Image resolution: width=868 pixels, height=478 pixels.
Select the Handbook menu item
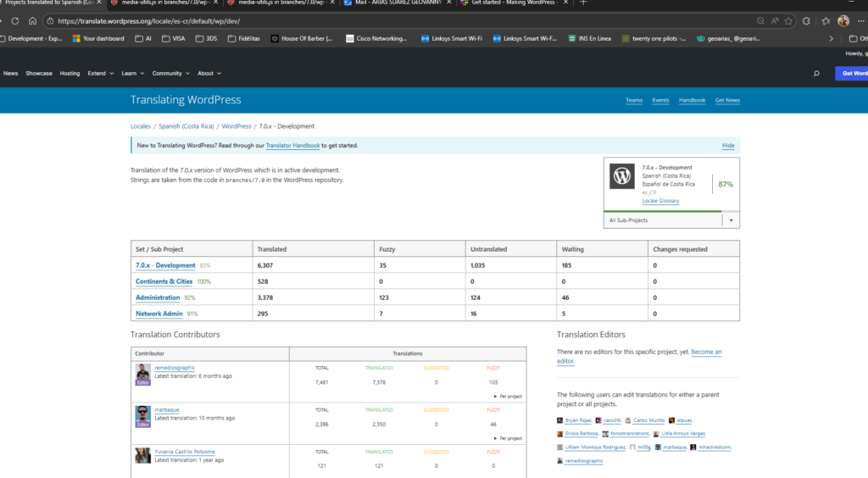pyautogui.click(x=692, y=100)
